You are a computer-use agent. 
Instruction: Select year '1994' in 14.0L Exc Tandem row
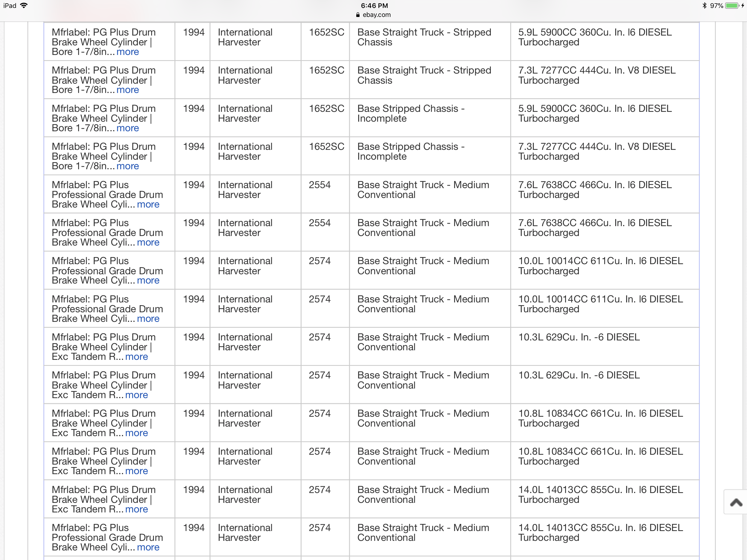coord(194,490)
